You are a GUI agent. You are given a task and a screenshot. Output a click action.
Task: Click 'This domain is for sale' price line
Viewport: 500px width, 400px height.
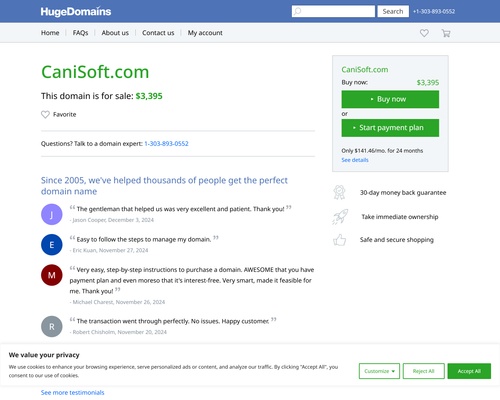click(102, 96)
